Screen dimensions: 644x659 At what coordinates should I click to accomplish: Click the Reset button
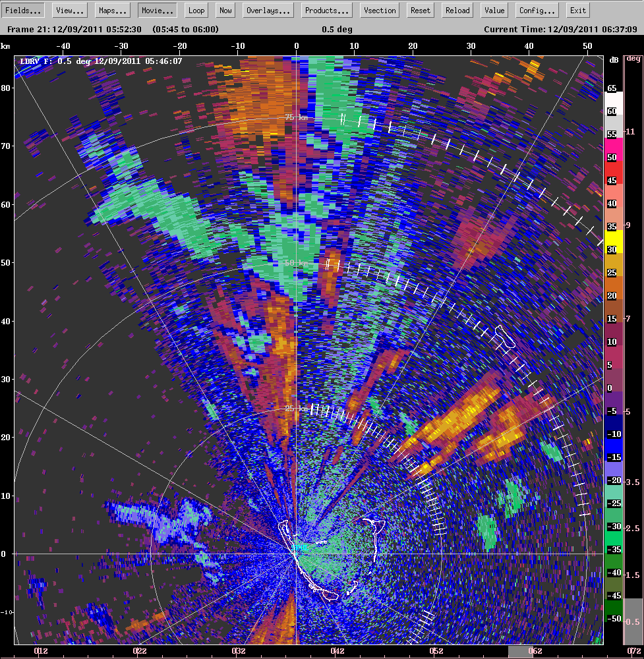pos(421,11)
